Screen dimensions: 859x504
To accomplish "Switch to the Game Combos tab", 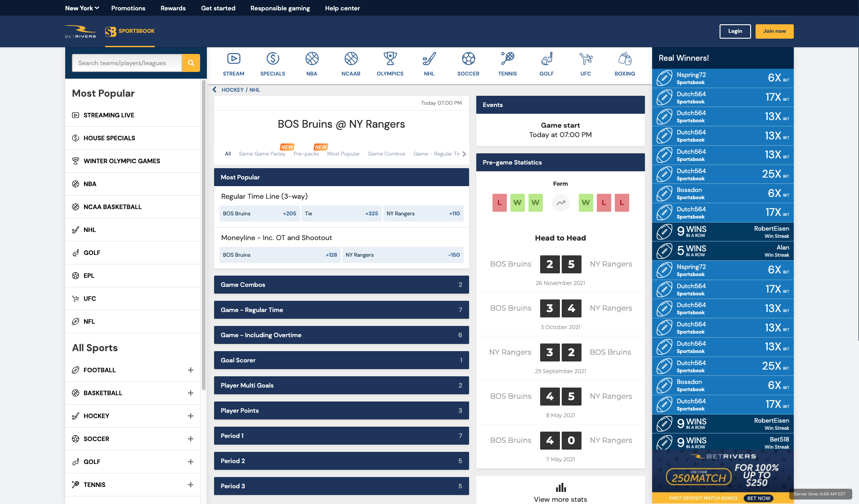I will coord(386,154).
